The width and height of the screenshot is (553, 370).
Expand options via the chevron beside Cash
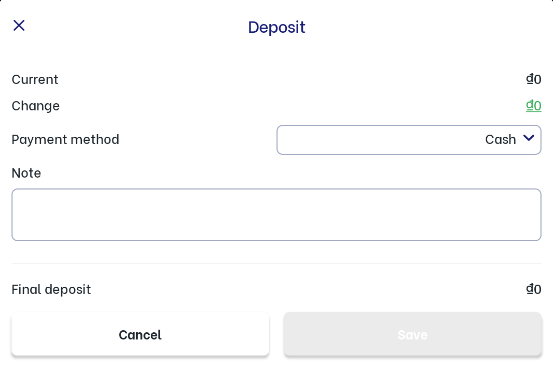pos(528,138)
